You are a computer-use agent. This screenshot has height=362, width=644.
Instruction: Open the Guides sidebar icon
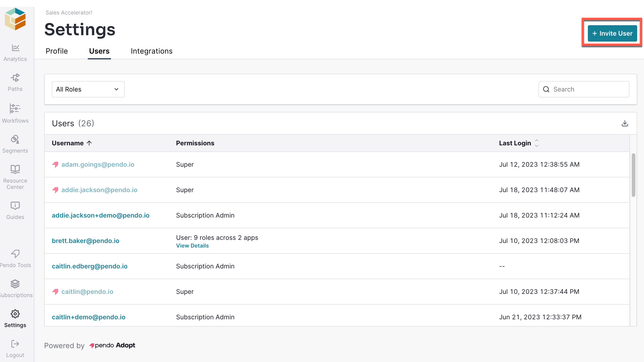pyautogui.click(x=15, y=206)
